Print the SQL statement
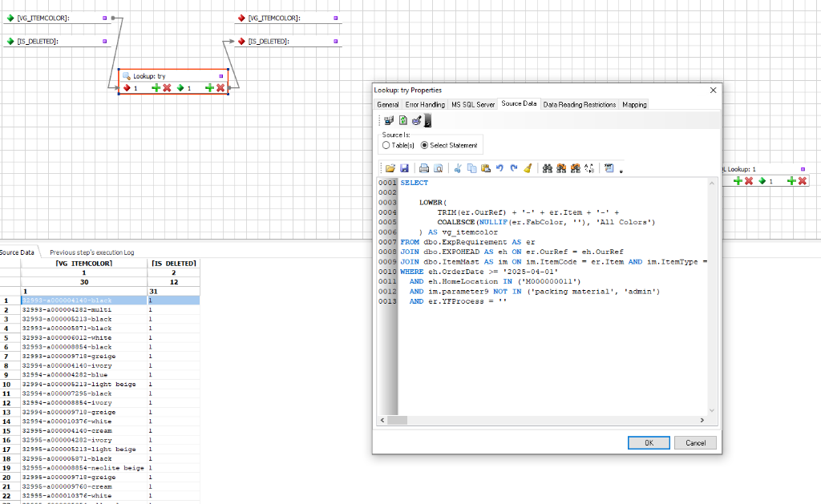This screenshot has height=504, width=821. 424,168
